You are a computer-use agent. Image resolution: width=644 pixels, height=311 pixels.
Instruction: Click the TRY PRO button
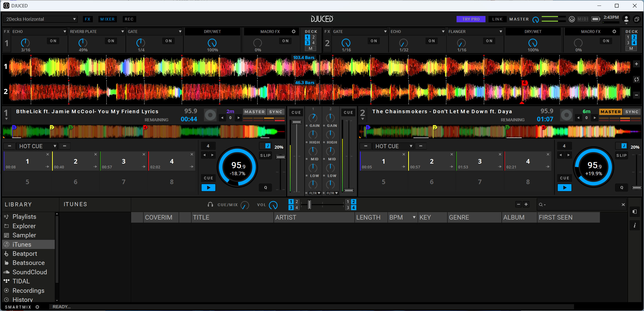pyautogui.click(x=471, y=19)
